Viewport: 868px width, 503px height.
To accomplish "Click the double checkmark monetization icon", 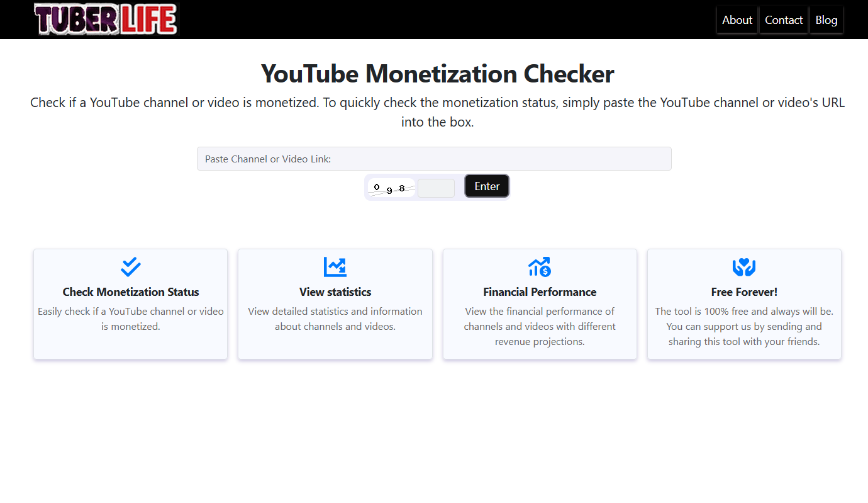I will click(131, 267).
